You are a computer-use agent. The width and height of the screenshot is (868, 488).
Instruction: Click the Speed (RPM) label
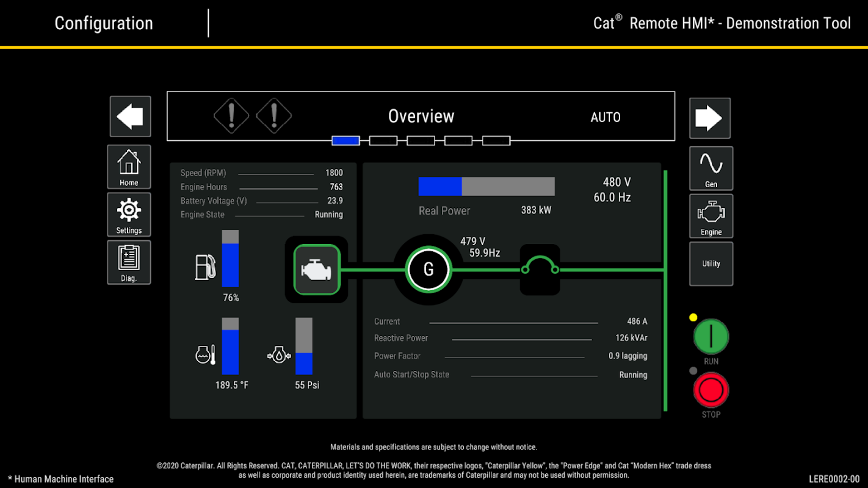203,173
